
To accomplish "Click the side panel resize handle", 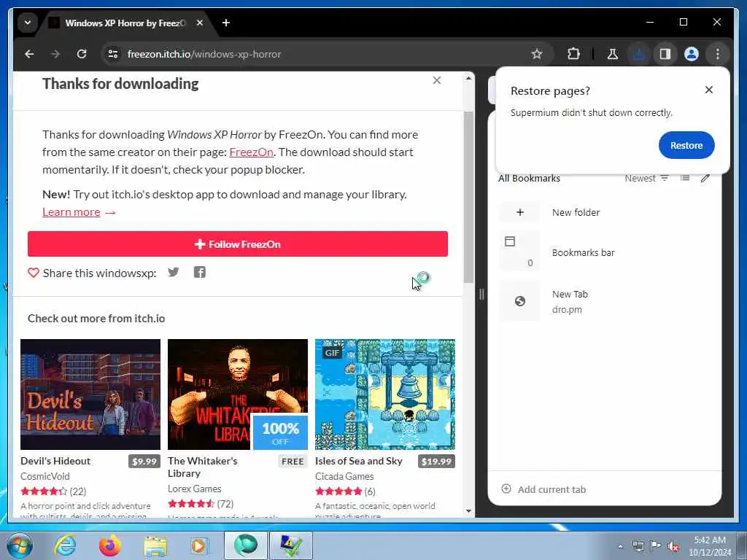I will click(481, 295).
